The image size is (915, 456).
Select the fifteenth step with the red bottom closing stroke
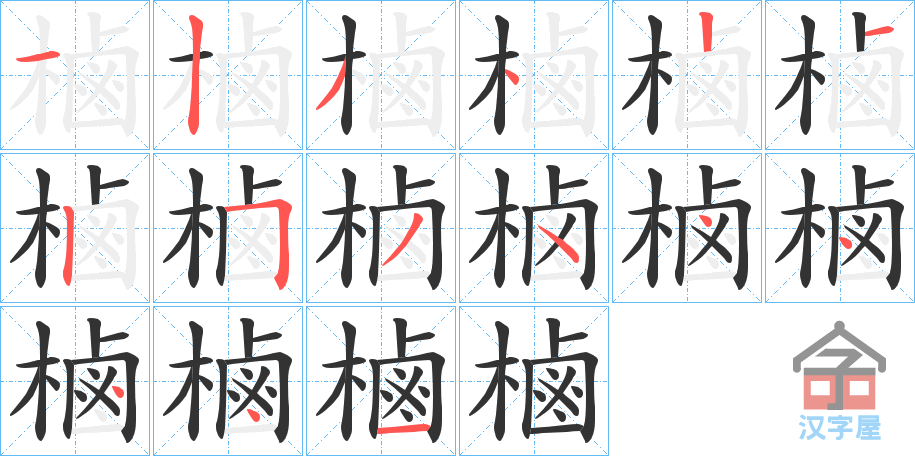pyautogui.click(x=381, y=381)
